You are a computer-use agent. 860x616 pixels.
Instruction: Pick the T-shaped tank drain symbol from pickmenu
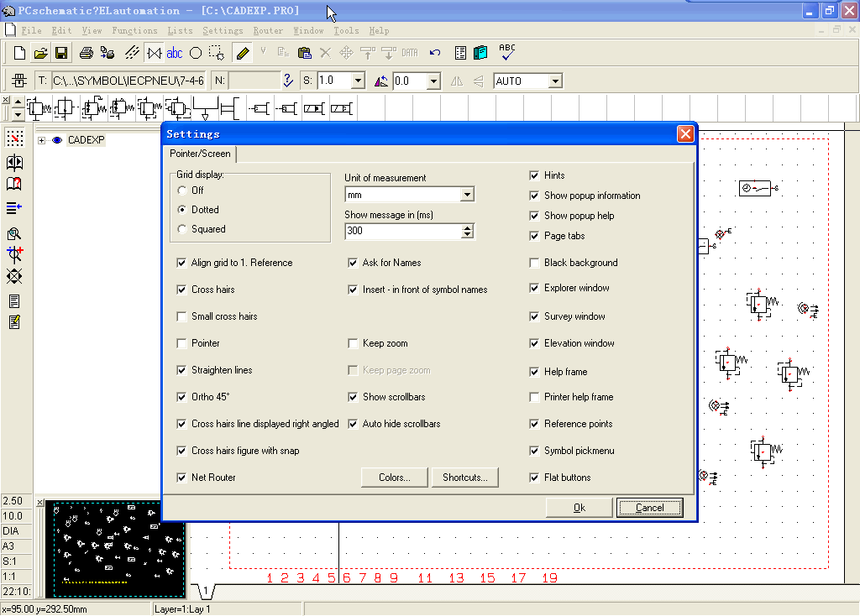205,108
